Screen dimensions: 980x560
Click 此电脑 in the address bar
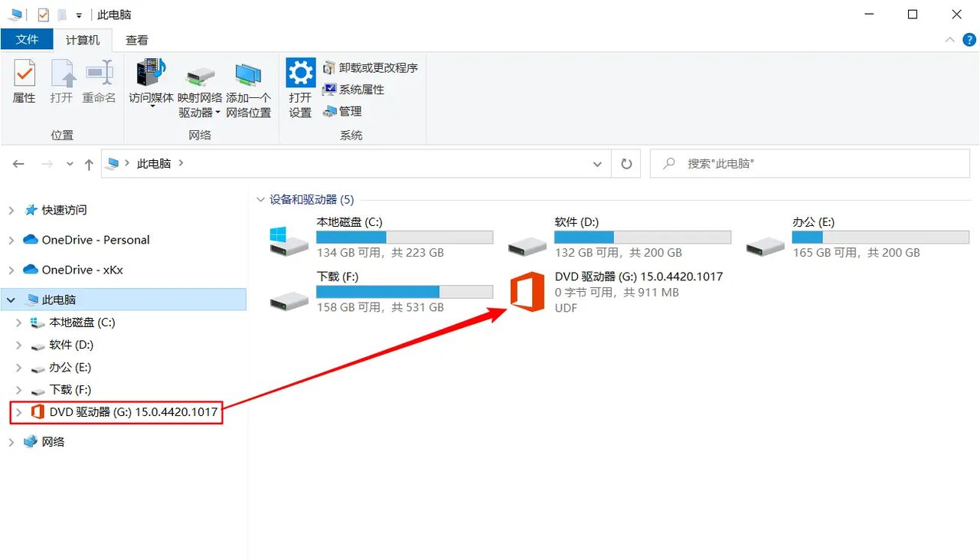[x=153, y=163]
